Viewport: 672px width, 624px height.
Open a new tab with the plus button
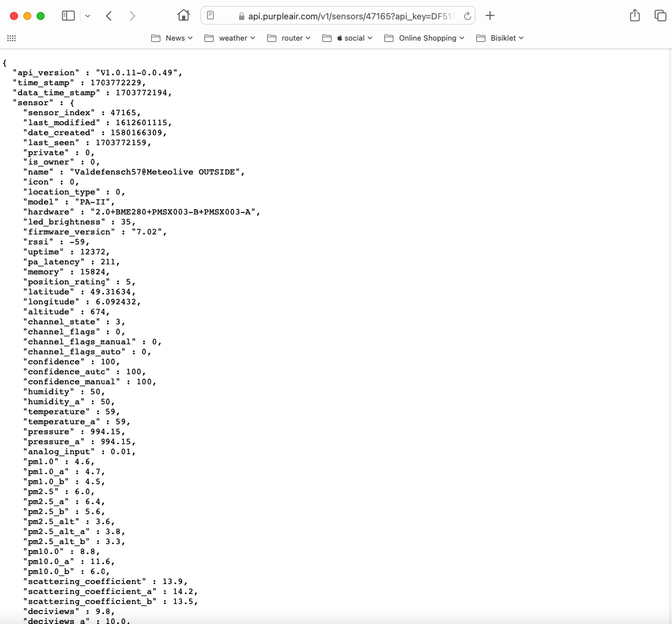click(x=490, y=16)
